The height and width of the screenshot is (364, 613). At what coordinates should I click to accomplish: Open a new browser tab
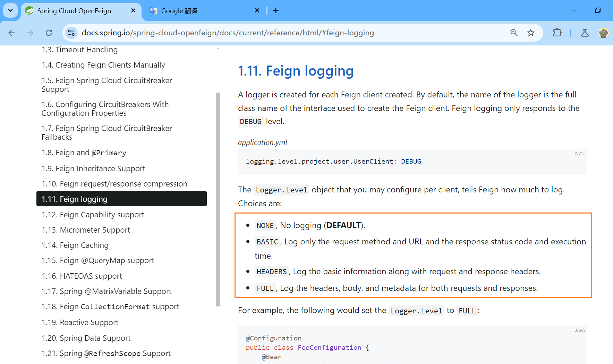(x=276, y=10)
